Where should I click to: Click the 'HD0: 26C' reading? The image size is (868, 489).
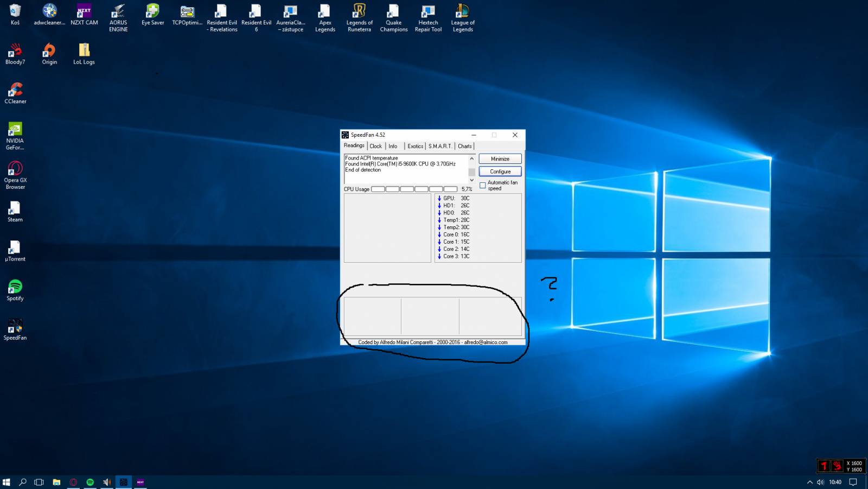(x=454, y=213)
